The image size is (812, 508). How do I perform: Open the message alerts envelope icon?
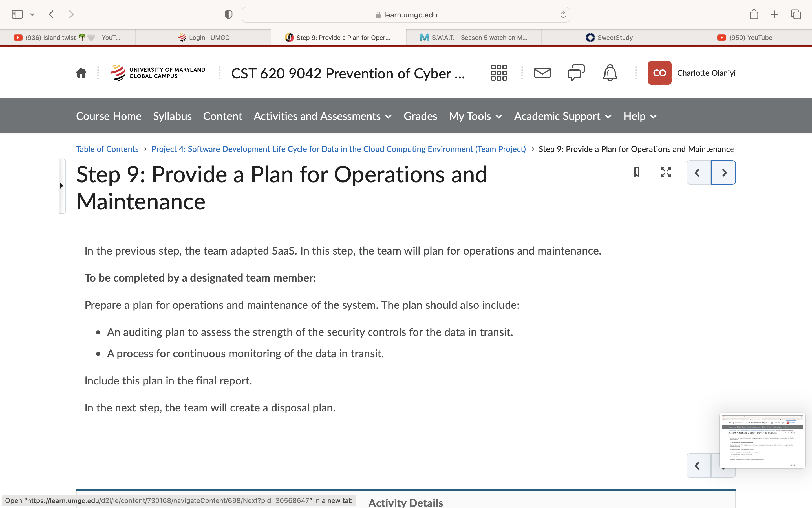(x=542, y=73)
